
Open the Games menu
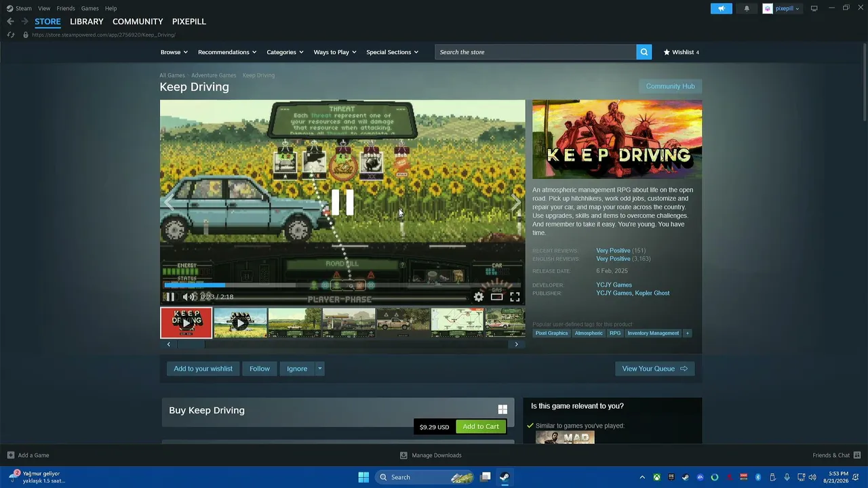click(x=90, y=8)
